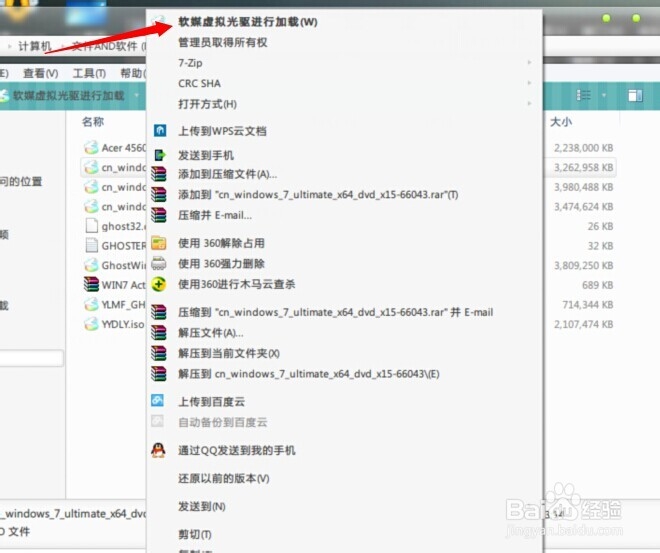Choose 软媒虚拟光驱进行加载(W) in context menu
The image size is (660, 553).
(x=248, y=22)
